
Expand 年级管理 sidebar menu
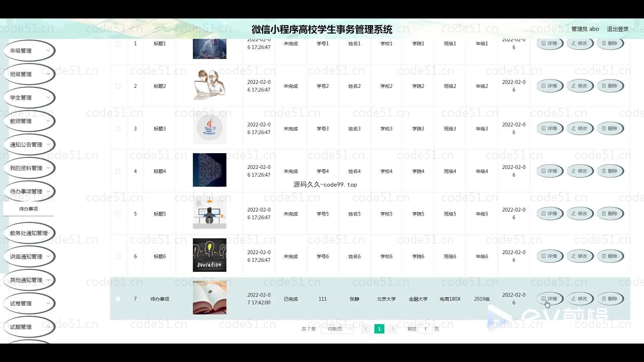29,51
